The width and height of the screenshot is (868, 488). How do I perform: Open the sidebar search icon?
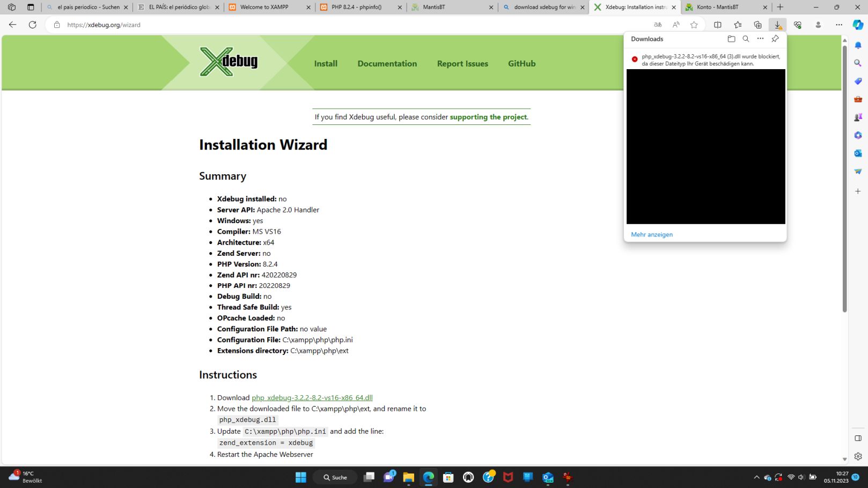tap(858, 63)
